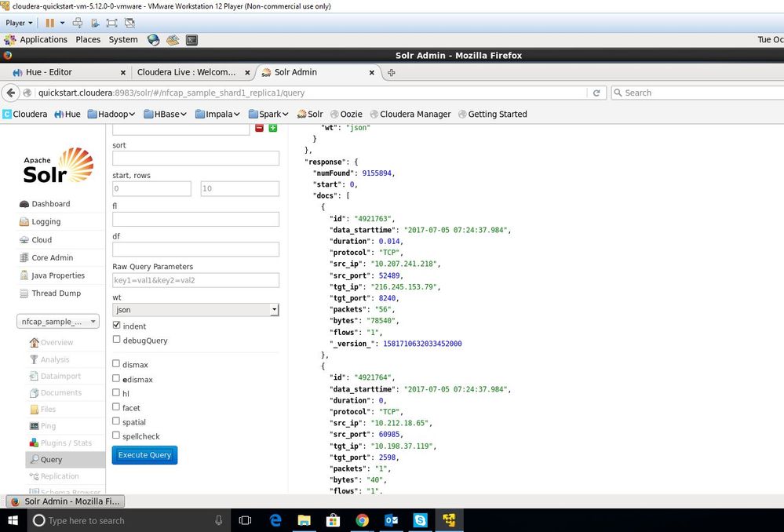The width and height of the screenshot is (784, 532).
Task: Click the start offset field showing 0
Action: [x=151, y=188]
